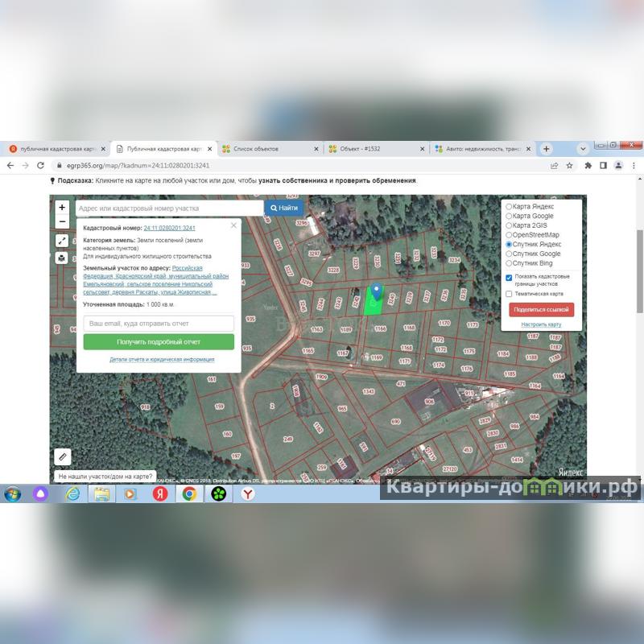Switch to Авито недвижимость tab

tap(478, 149)
